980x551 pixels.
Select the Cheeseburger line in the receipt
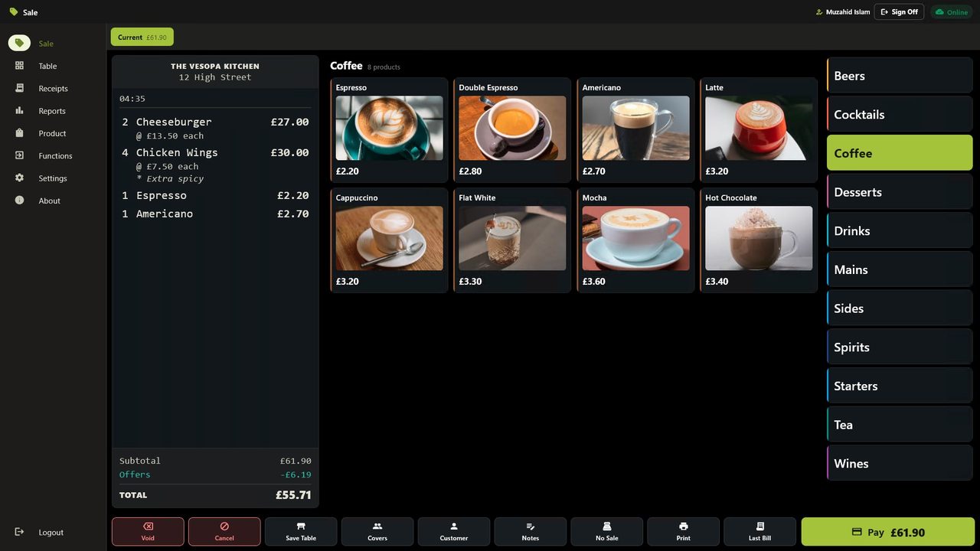click(x=215, y=128)
